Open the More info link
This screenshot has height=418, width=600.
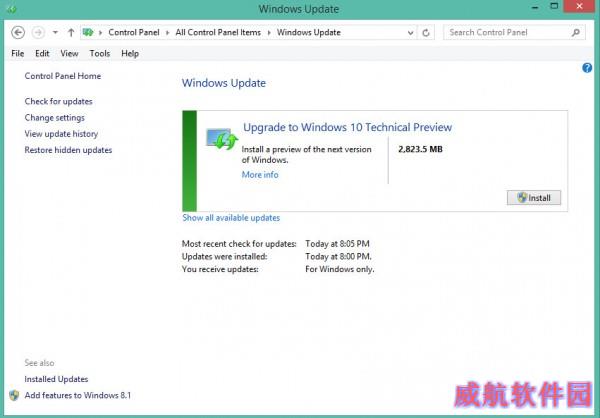coord(260,175)
